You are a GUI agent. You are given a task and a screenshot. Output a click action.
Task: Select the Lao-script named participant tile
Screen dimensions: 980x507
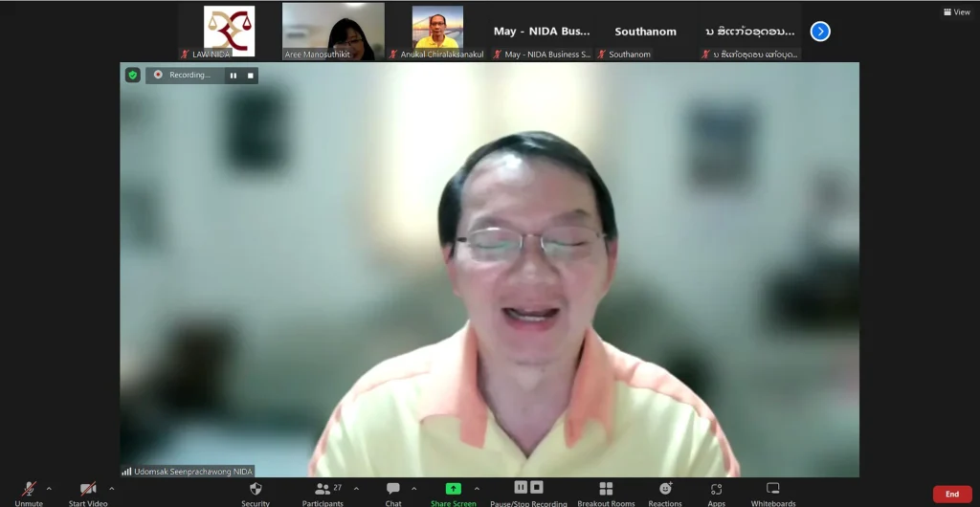749,32
